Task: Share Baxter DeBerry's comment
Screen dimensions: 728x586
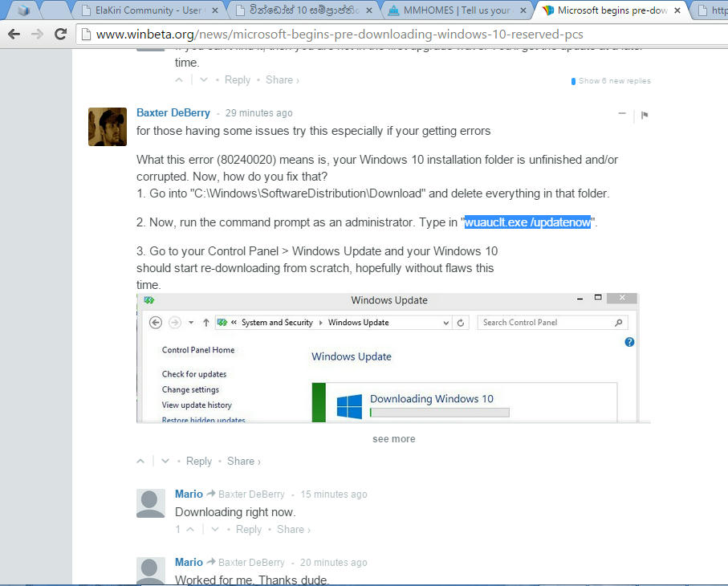Action: tap(243, 461)
